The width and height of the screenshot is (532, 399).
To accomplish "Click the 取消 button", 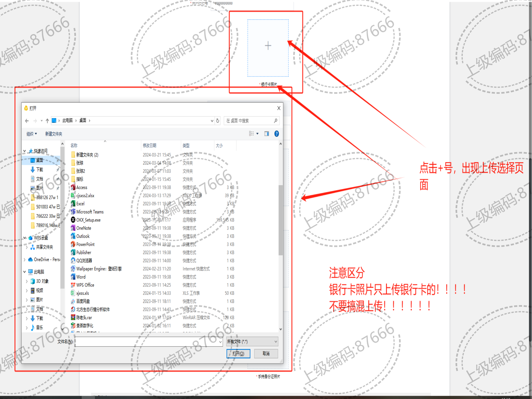I will tap(266, 354).
